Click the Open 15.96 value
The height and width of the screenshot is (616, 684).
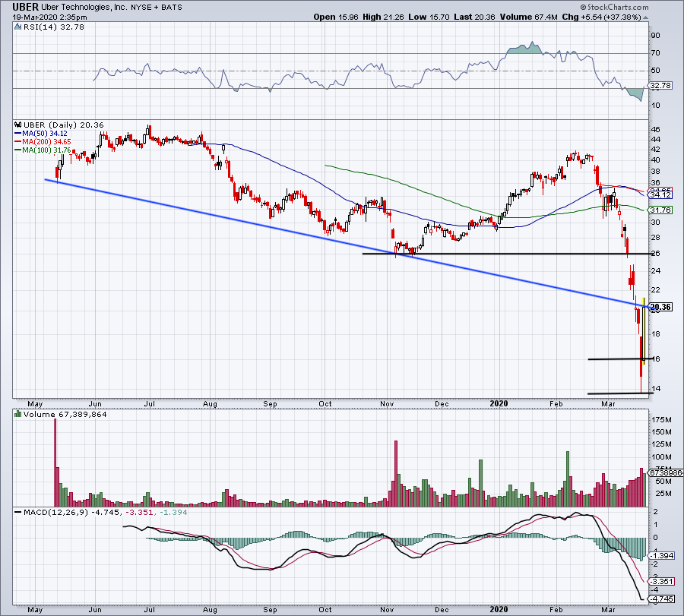coord(336,17)
